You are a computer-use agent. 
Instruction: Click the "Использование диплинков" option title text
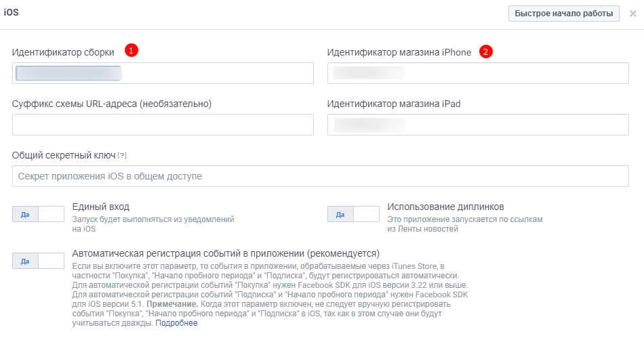click(445, 207)
